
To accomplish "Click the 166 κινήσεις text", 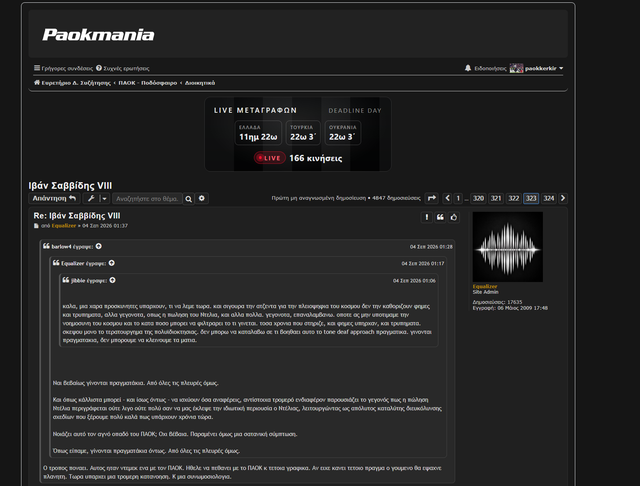I will 316,158.
